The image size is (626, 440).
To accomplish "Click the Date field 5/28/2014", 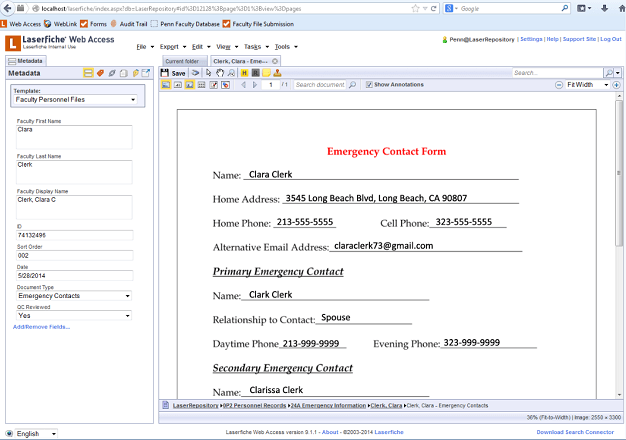I will tap(74, 275).
